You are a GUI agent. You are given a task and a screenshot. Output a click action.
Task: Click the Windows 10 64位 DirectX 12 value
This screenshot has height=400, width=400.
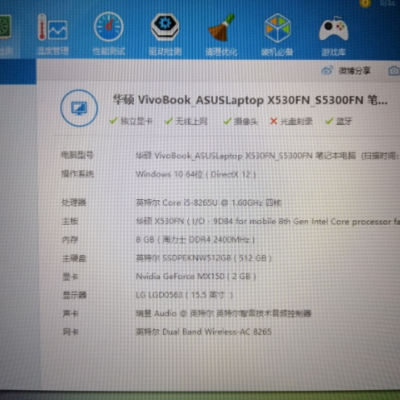click(196, 174)
